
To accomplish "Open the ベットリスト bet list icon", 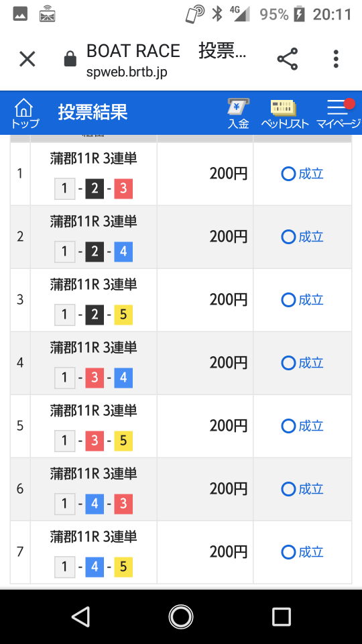I will (284, 114).
